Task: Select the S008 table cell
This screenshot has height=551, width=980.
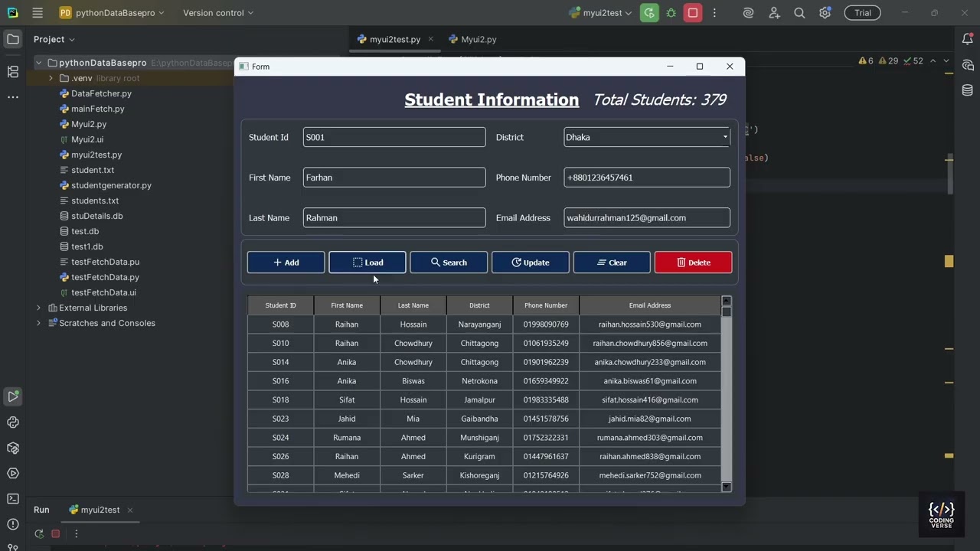Action: (x=280, y=324)
